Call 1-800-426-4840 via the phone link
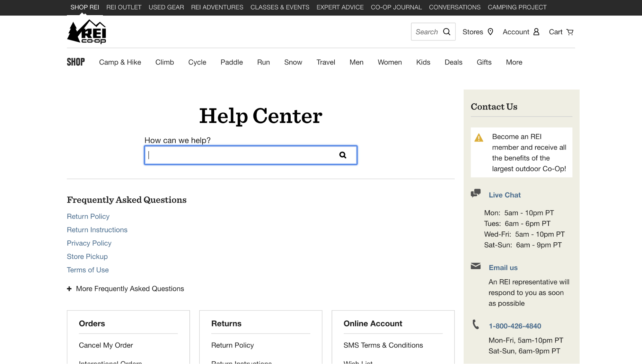 point(515,326)
